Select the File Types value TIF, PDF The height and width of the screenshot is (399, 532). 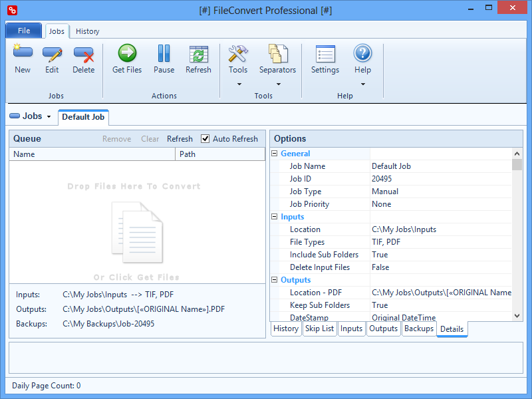pyautogui.click(x=386, y=242)
